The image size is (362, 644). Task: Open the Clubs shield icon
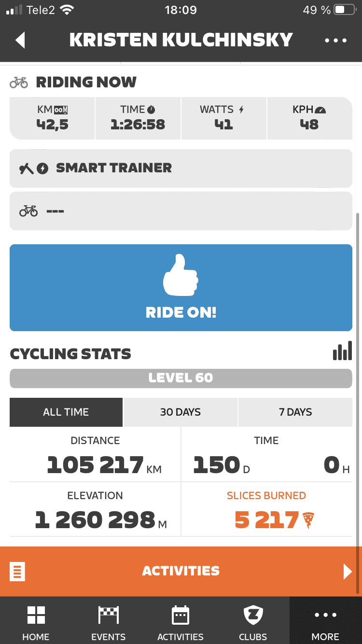252,616
